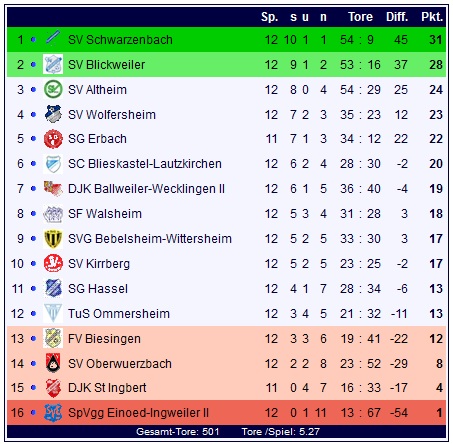
Task: Click the Diff. column header
Action: tap(397, 16)
